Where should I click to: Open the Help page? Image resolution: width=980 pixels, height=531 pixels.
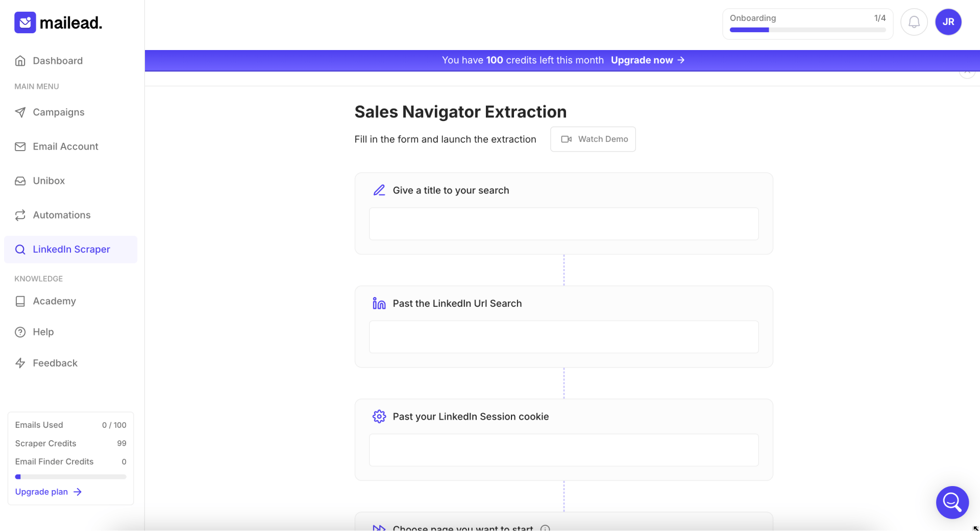pos(43,332)
